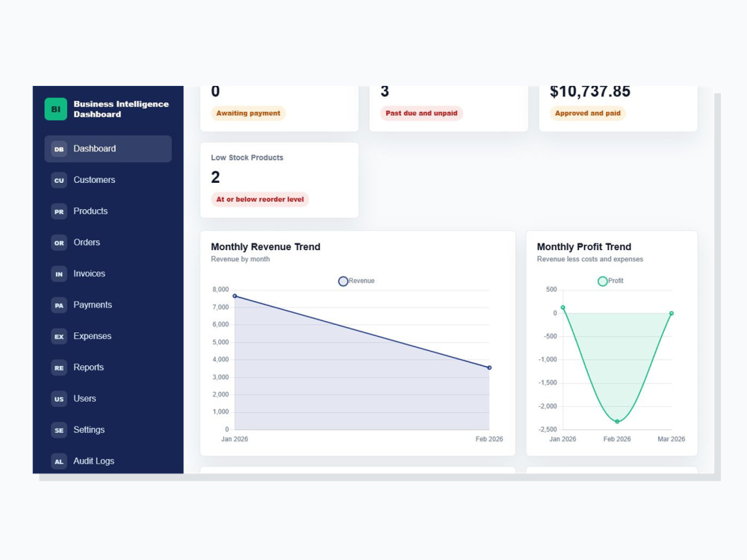Click the Jan 2026 profit data point
747x560 pixels.
pyautogui.click(x=562, y=308)
